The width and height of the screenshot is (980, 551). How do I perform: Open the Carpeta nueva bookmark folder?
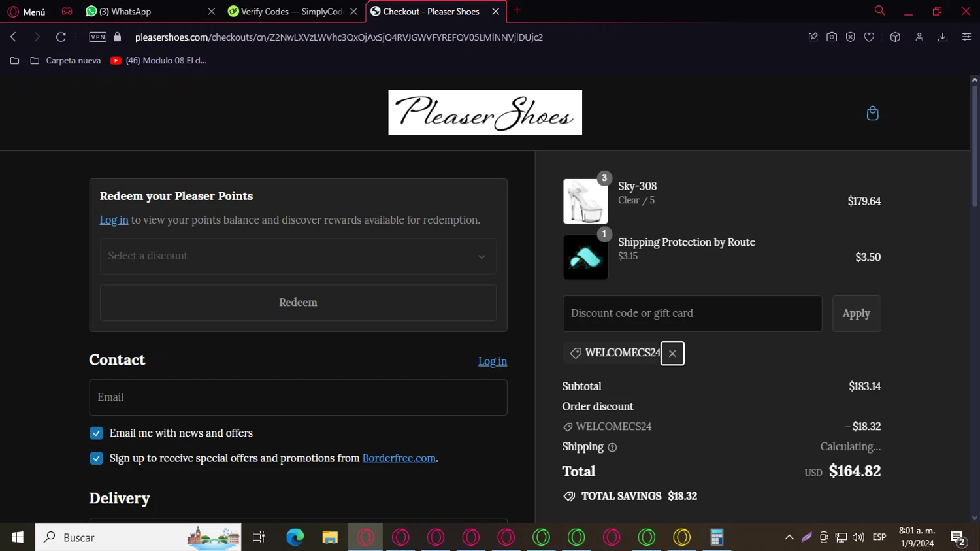click(x=65, y=61)
